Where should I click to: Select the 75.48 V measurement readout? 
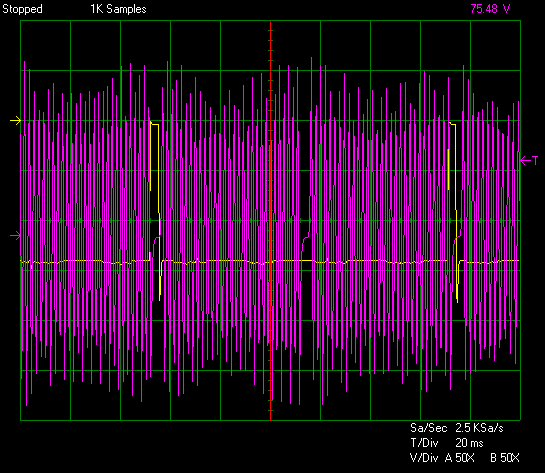click(x=490, y=9)
